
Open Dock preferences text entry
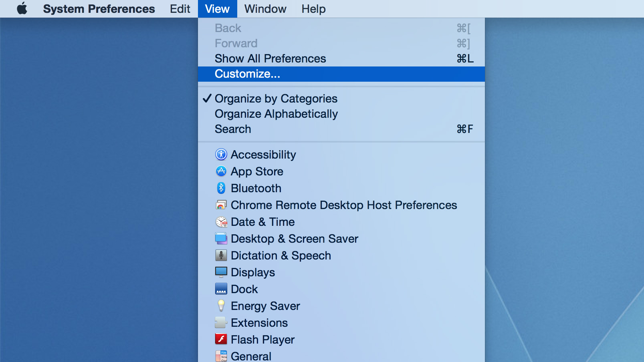pos(244,289)
